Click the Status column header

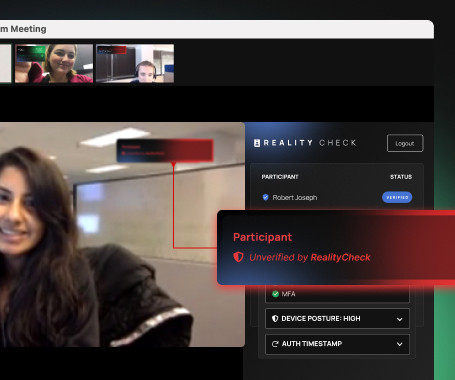point(401,177)
